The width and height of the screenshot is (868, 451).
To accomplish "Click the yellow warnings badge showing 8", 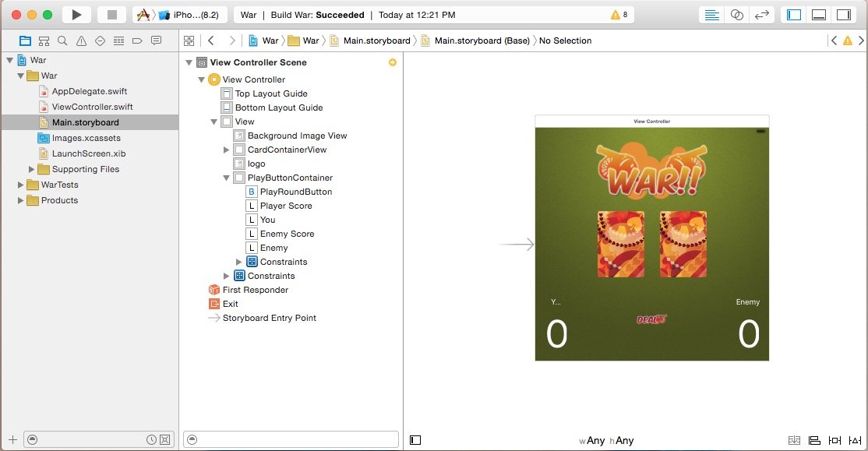I will coord(620,15).
